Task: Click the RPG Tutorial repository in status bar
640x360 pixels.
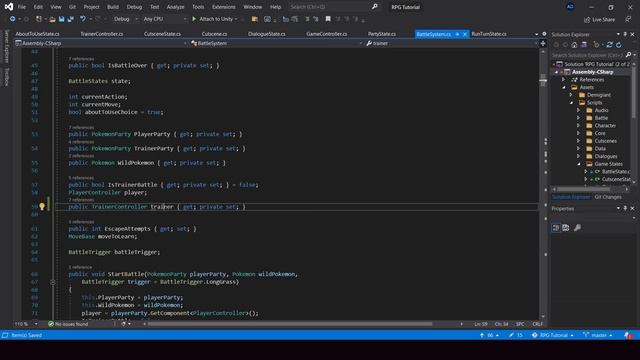Action: coord(553,335)
